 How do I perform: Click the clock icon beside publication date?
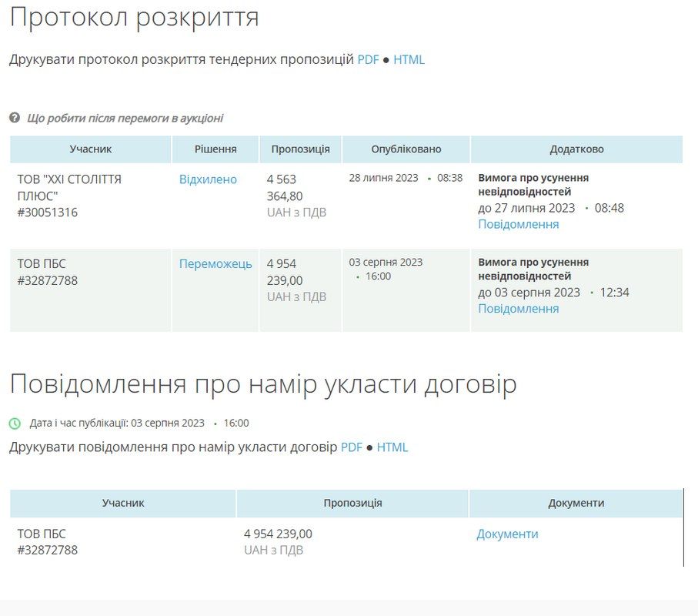coord(16,422)
